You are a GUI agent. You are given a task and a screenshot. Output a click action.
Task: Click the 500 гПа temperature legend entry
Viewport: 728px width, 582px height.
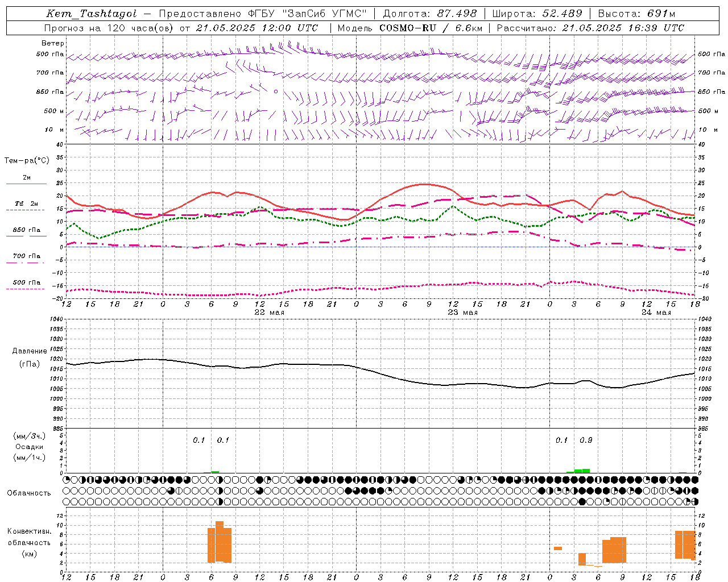pyautogui.click(x=26, y=282)
